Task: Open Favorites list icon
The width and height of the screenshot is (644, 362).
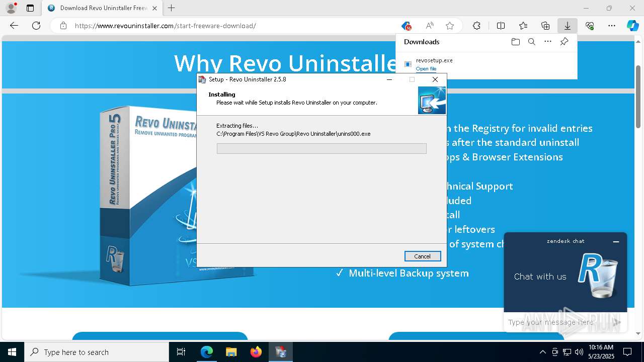Action: point(523,26)
